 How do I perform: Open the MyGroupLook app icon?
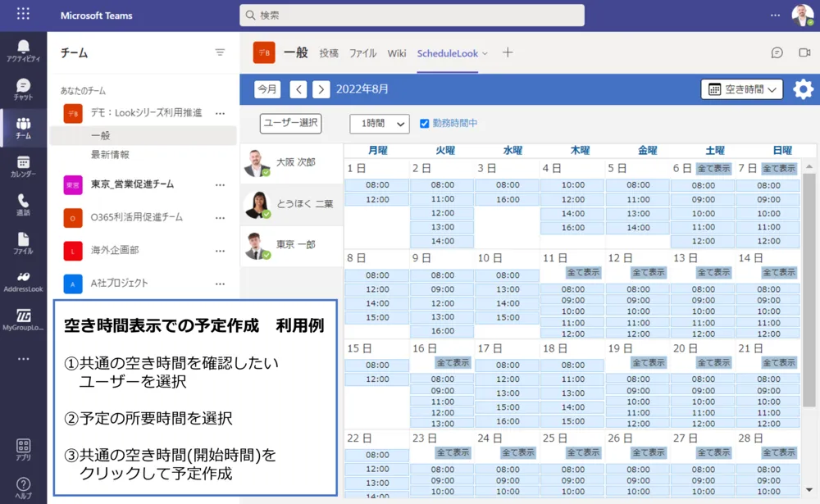(x=23, y=320)
